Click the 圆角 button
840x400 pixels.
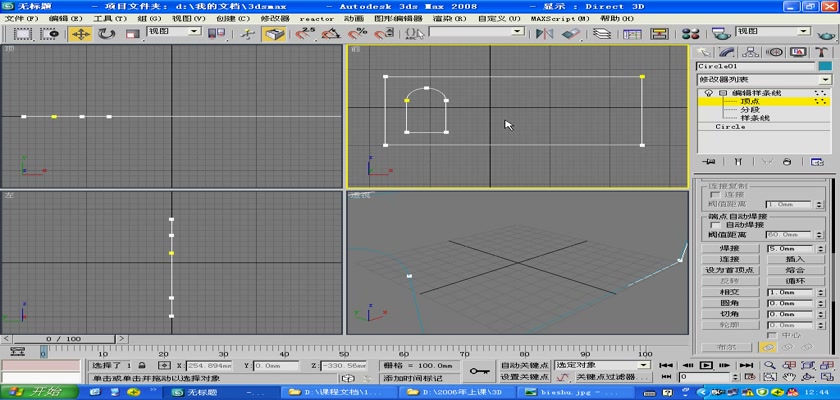tap(730, 303)
